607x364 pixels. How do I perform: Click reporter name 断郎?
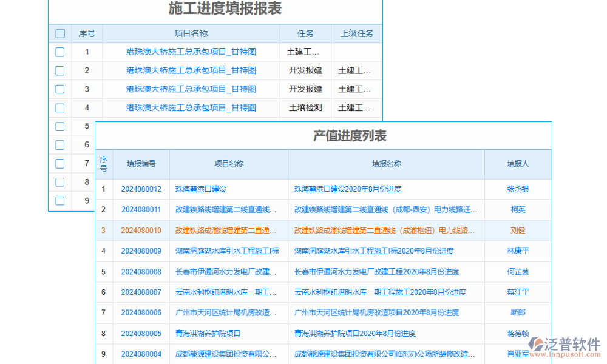pos(518,312)
